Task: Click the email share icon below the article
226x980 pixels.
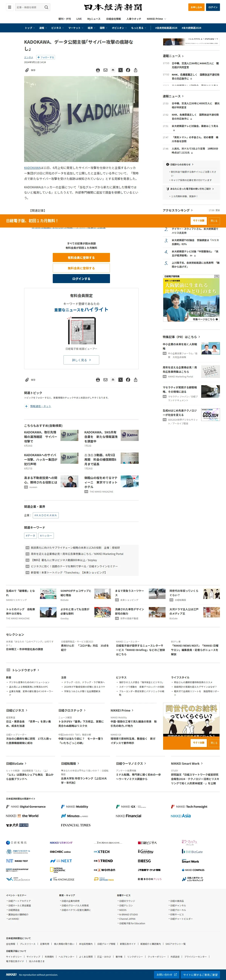Action: (x=105, y=380)
